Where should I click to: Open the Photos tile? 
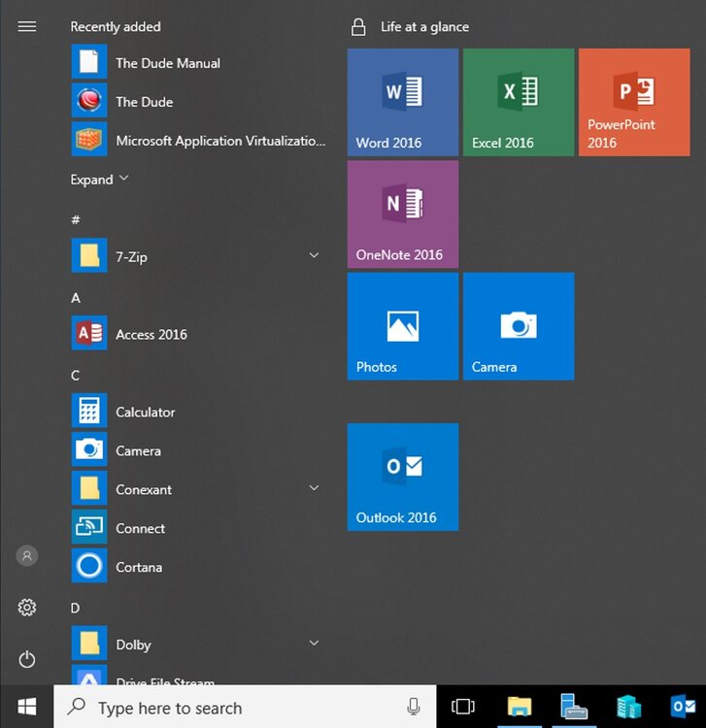(403, 326)
